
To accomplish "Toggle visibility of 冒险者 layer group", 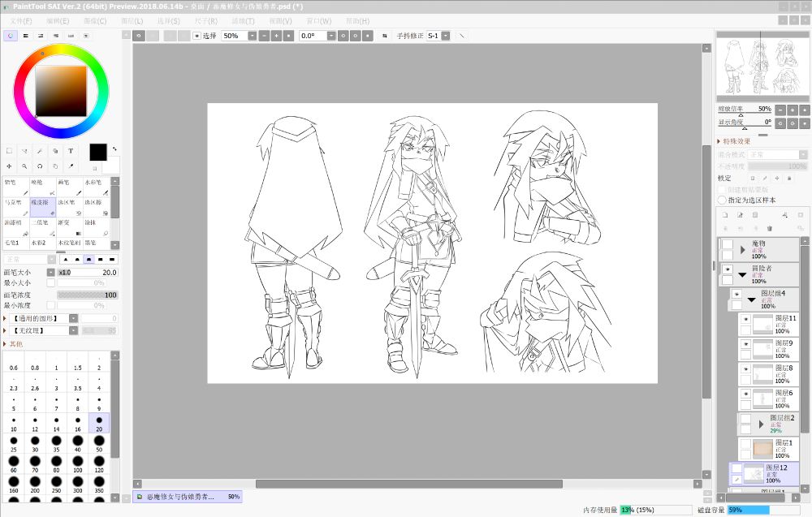I will [x=727, y=269].
